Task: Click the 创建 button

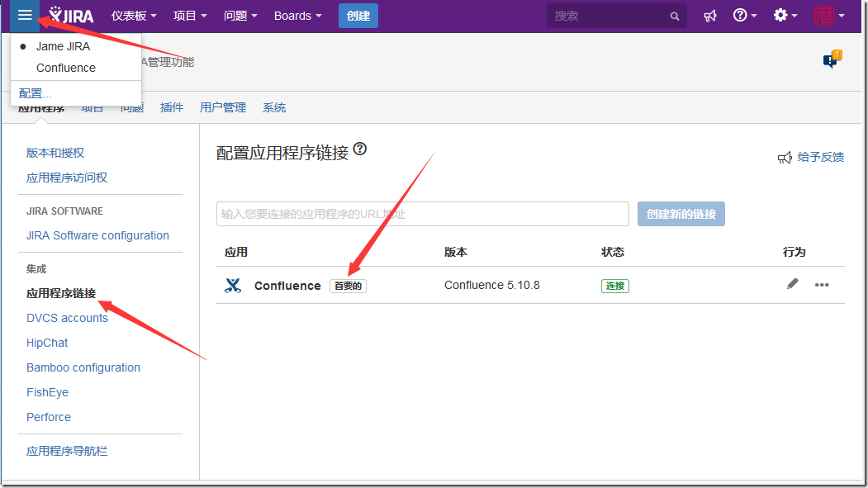Action: point(358,16)
